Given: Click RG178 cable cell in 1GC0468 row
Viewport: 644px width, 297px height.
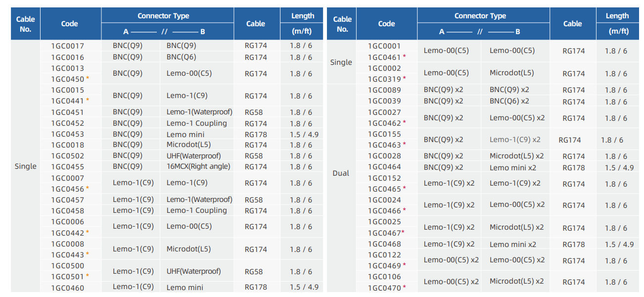Looking at the screenshot, I should (573, 245).
